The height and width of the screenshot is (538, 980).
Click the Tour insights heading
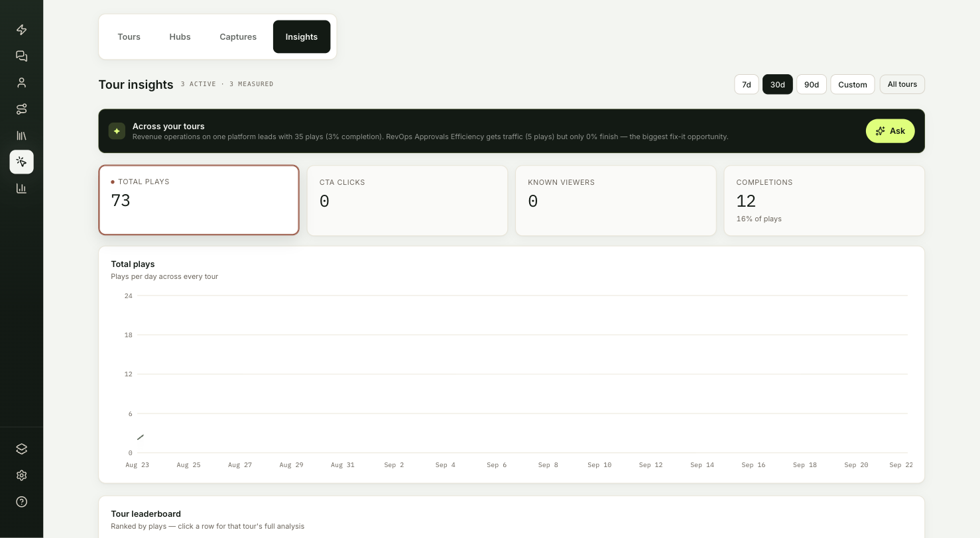(136, 85)
